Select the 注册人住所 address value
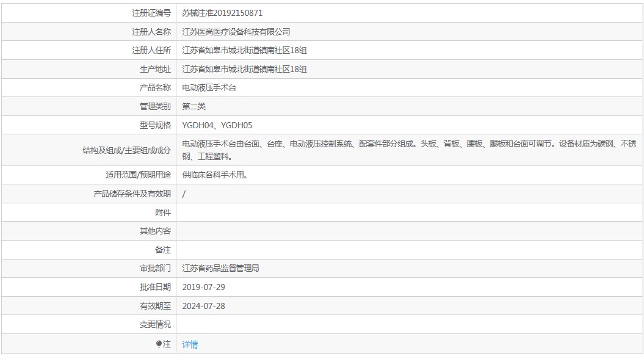Screen dimensions: 644x356 point(244,50)
